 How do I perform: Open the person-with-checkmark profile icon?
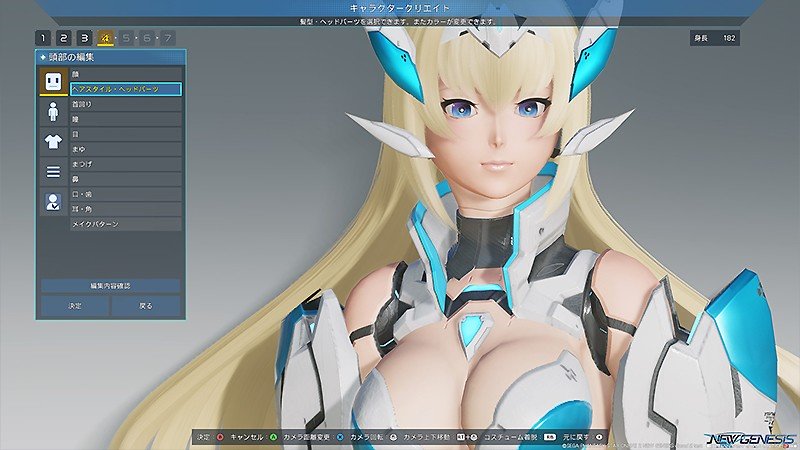[x=53, y=202]
